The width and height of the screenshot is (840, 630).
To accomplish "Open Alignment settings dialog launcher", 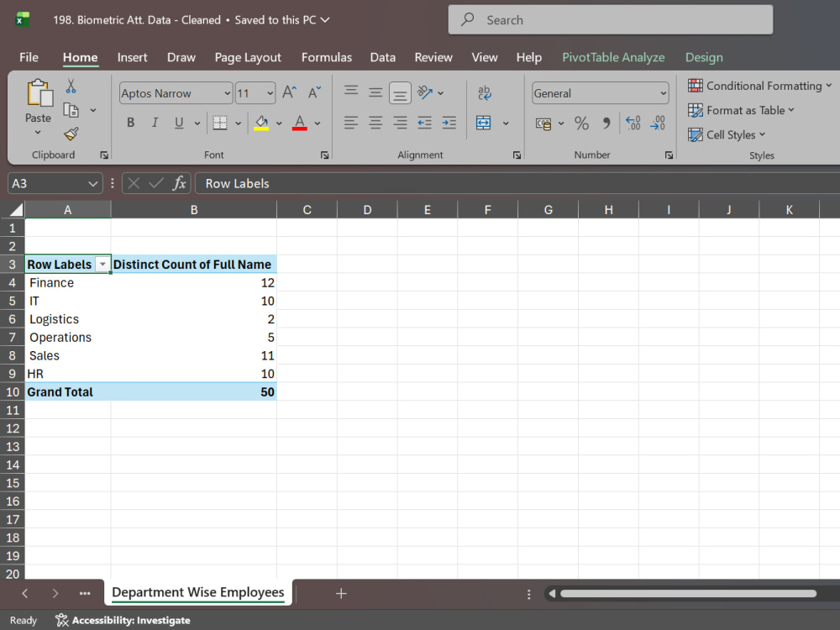I will tap(517, 155).
